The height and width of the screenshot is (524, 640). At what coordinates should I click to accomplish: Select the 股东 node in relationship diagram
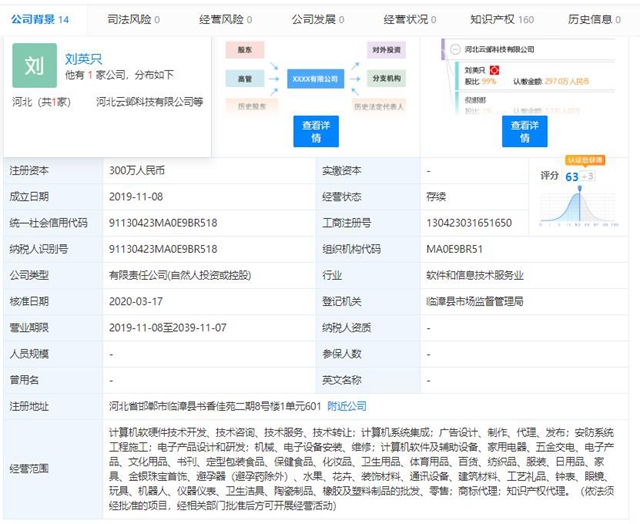click(245, 47)
